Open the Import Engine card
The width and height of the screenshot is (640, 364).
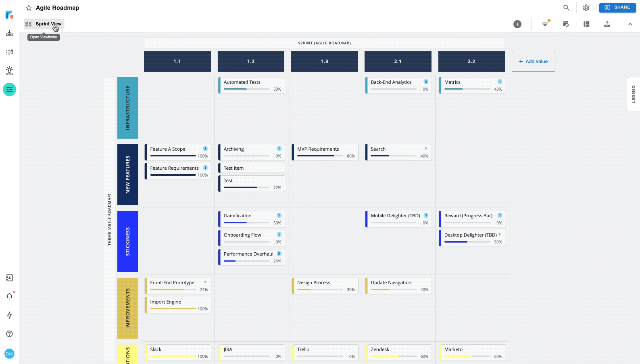pos(178,305)
